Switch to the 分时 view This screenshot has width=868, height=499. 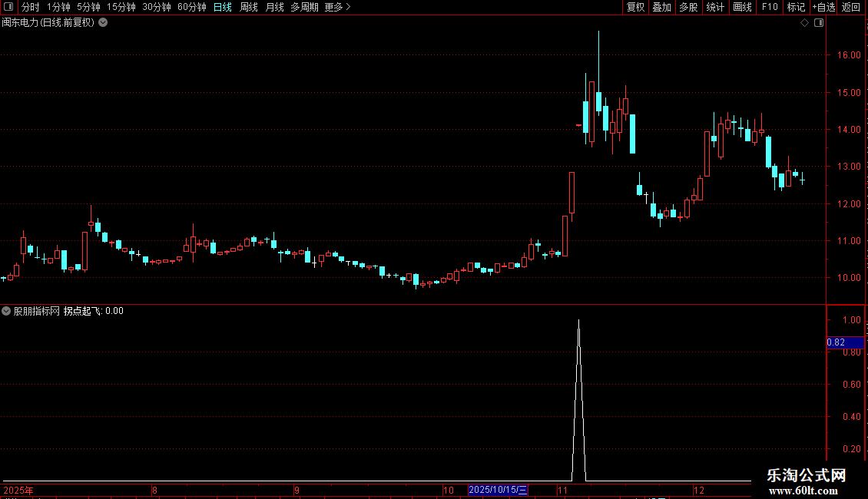(x=31, y=7)
